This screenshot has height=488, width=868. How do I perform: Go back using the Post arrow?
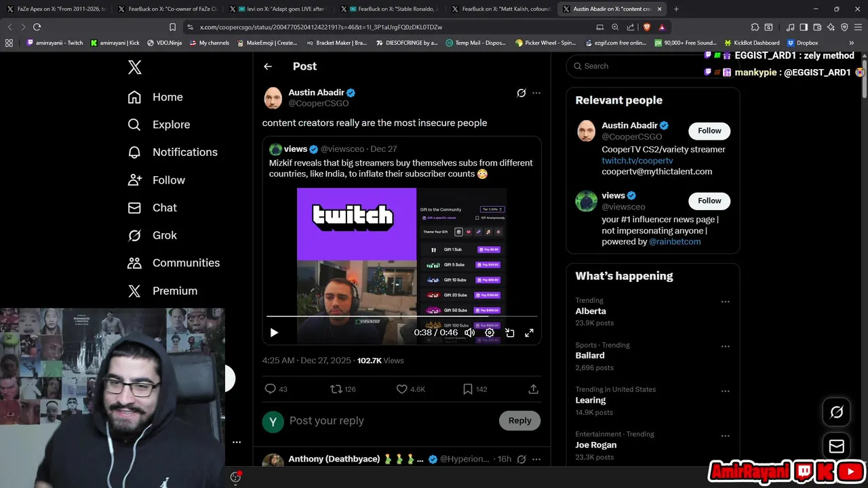click(x=268, y=66)
